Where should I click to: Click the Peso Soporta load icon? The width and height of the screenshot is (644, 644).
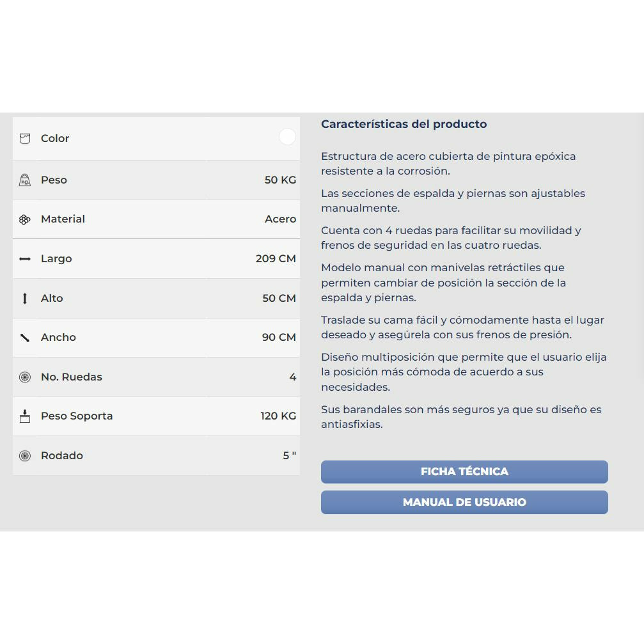pos(25,416)
